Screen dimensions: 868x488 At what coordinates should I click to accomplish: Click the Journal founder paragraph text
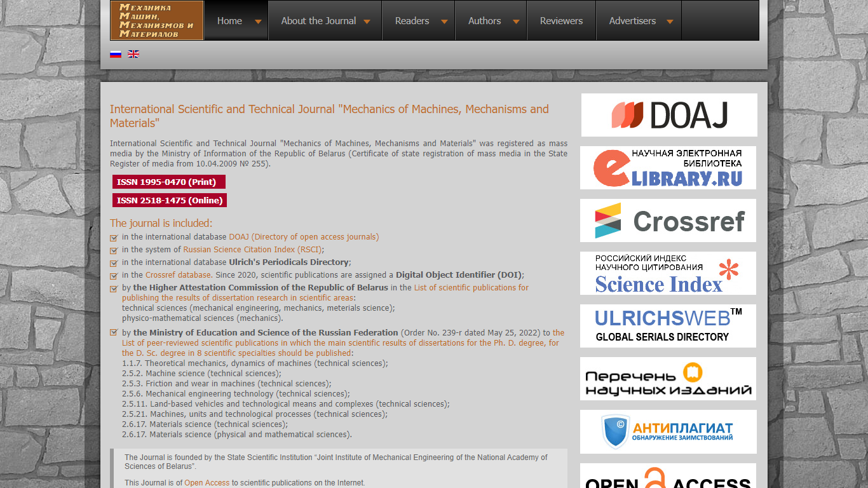pos(336,462)
